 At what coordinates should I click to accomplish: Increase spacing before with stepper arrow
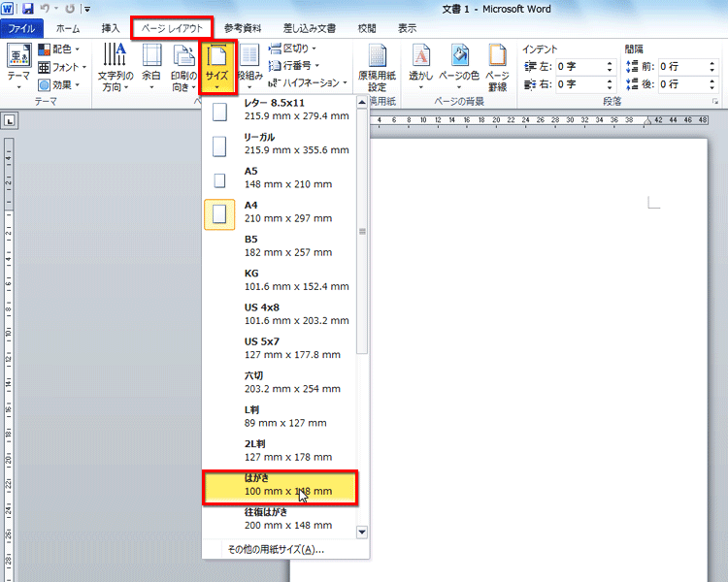[x=712, y=63]
